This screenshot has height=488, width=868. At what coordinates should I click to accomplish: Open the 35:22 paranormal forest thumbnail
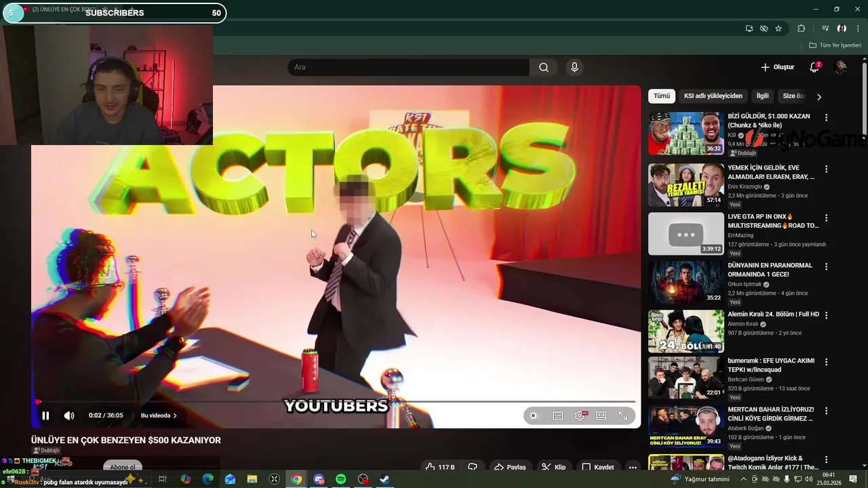pyautogui.click(x=686, y=283)
